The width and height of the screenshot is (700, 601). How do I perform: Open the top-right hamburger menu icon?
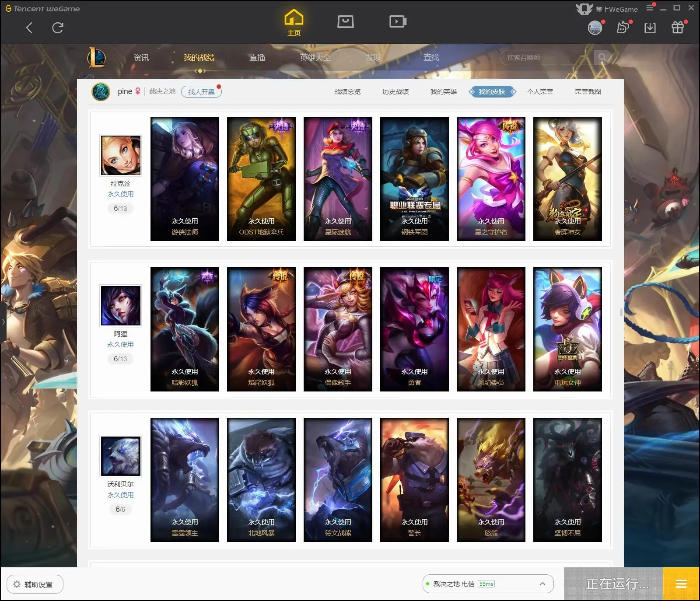pos(650,7)
